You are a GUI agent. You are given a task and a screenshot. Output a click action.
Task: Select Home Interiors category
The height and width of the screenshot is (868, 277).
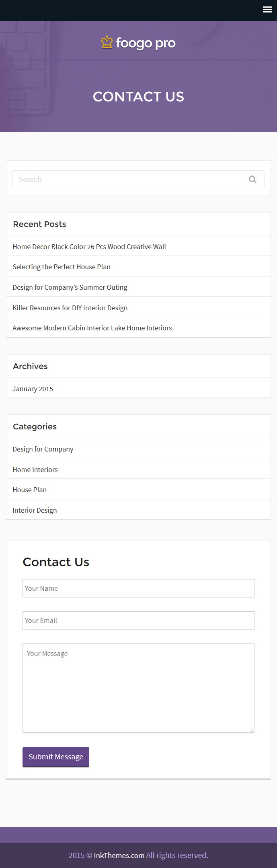tap(35, 470)
